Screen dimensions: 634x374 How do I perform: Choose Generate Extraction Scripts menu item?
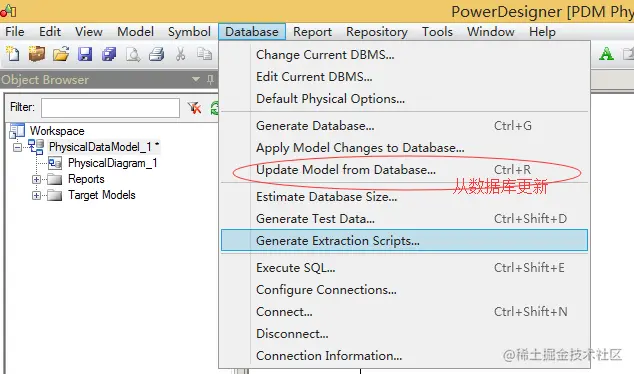click(x=404, y=241)
